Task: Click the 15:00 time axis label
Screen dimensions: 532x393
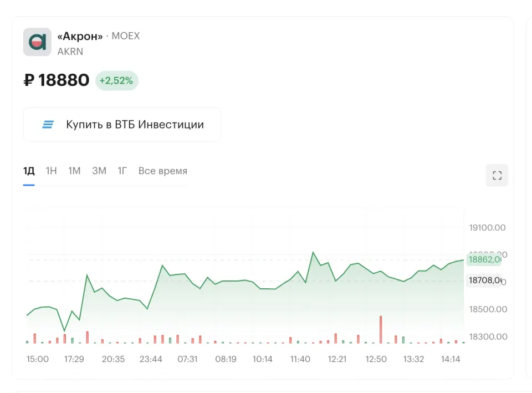Action: click(38, 359)
